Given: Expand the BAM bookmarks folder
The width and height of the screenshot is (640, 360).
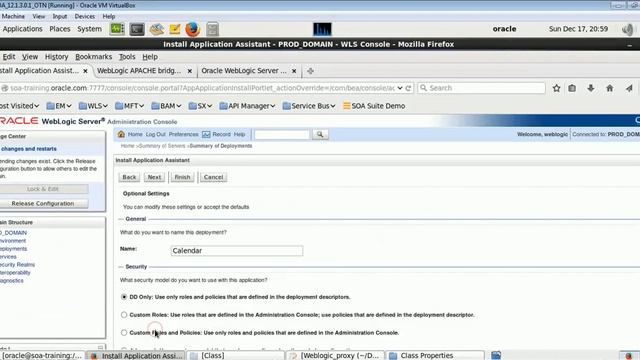Looking at the screenshot, I should coord(166,106).
